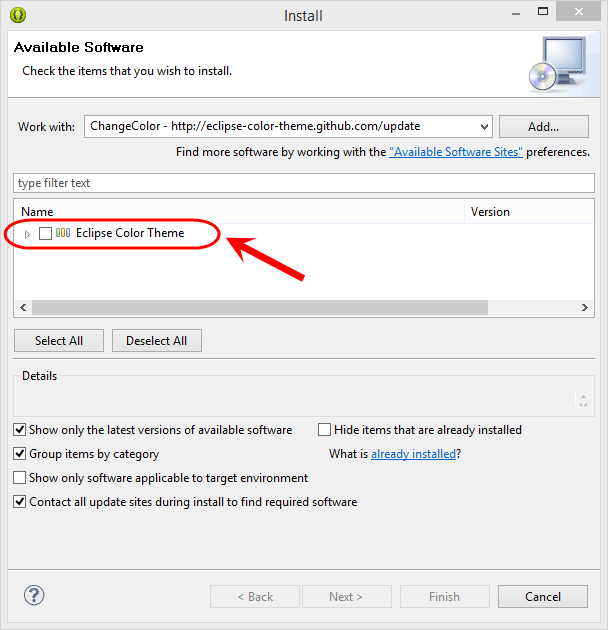
Task: Open the Available Software Sites link
Action: pos(456,152)
